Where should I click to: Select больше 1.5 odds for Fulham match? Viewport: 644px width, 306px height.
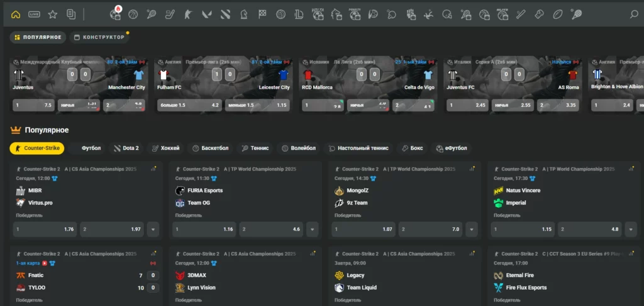pos(189,105)
